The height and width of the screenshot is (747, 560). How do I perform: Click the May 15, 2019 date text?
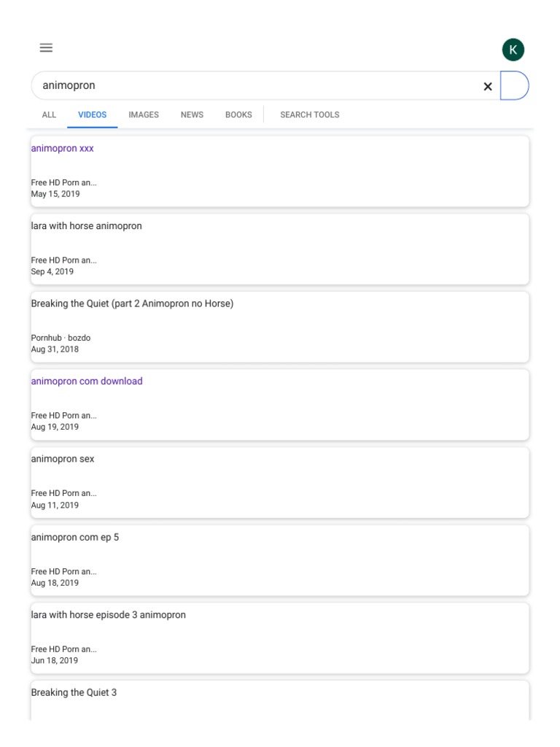(x=55, y=194)
